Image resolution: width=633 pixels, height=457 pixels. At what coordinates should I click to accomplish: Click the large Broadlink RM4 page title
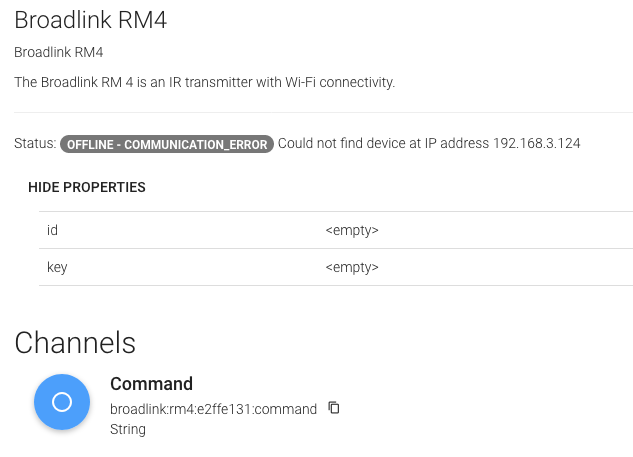90,21
